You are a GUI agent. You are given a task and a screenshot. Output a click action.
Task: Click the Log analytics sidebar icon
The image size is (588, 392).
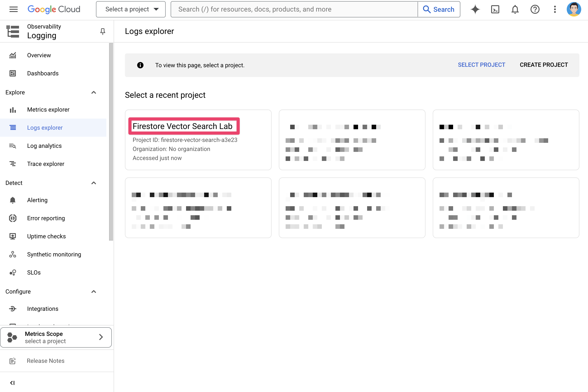12,146
